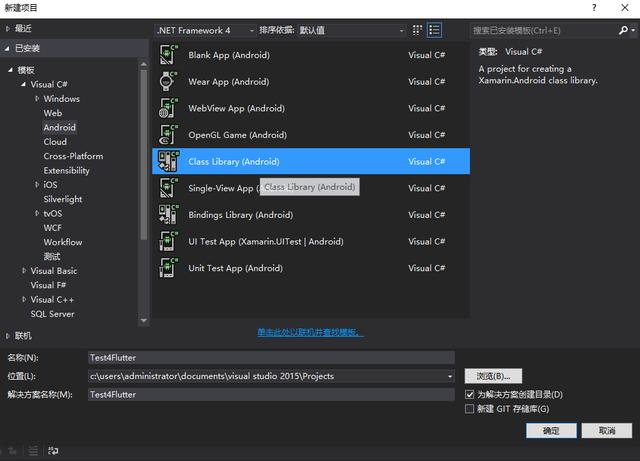Collapse the 已安装 section
Image resolution: width=640 pixels, height=461 pixels.
[7, 49]
